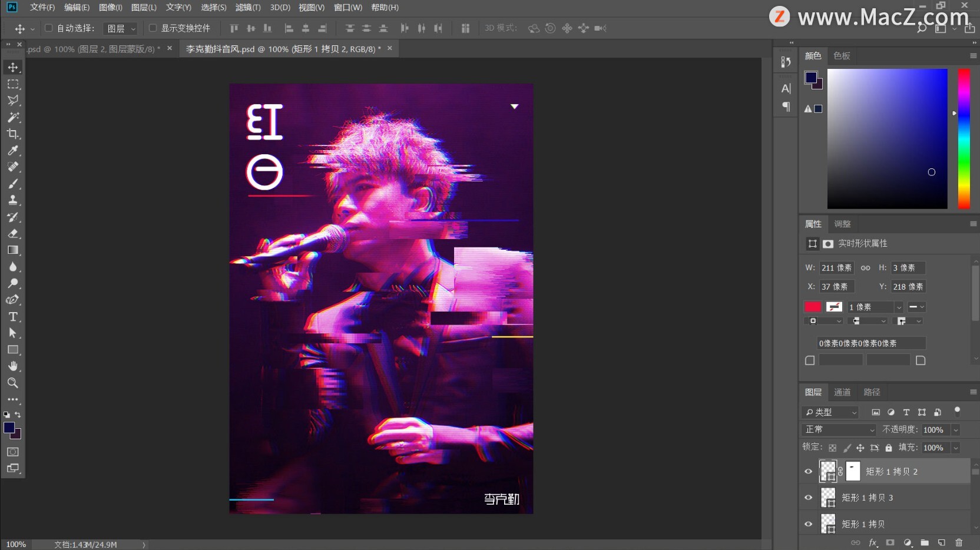The height and width of the screenshot is (550, 980).
Task: Toggle lock image pixels brush icon
Action: [847, 448]
